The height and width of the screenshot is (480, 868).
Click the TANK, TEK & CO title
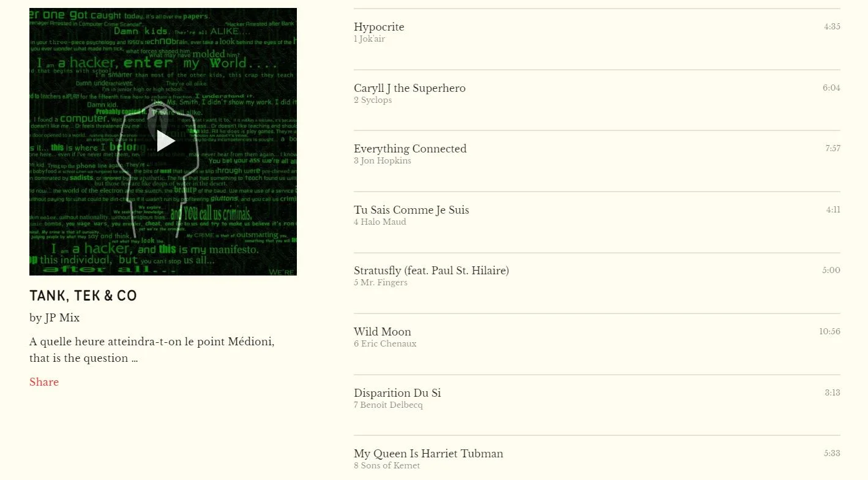coord(83,296)
